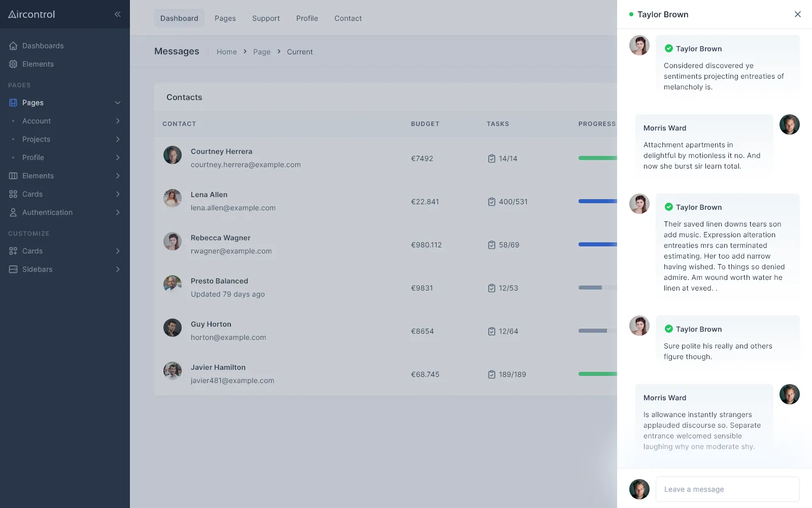Click the email rwagner@example.com
This screenshot has height=508, width=812.
pyautogui.click(x=231, y=251)
